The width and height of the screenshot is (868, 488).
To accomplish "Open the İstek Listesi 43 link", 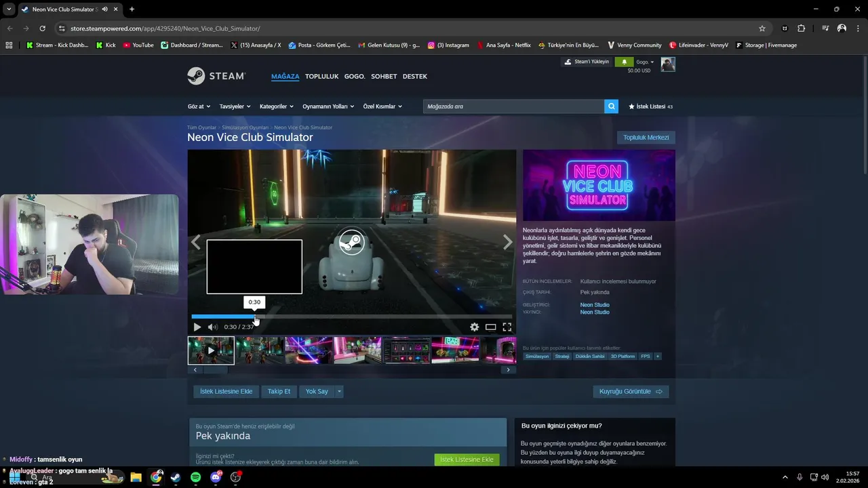I will point(650,106).
